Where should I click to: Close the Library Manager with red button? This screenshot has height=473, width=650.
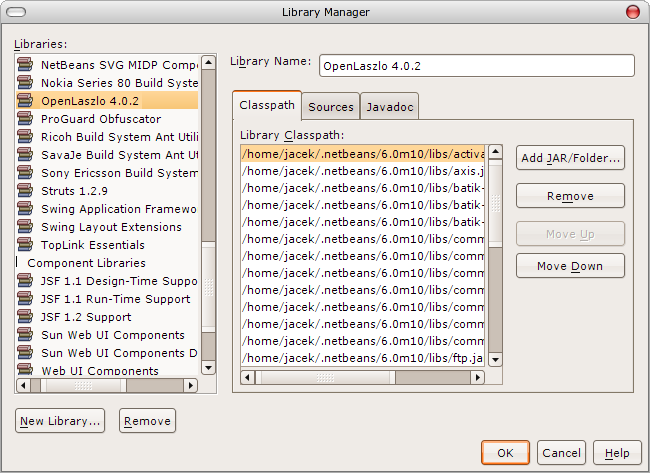[x=633, y=12]
